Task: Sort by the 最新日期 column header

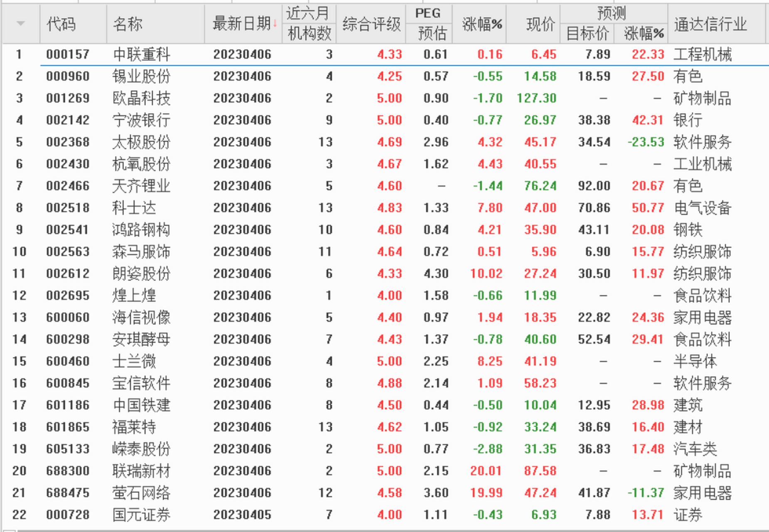Action: [x=242, y=24]
